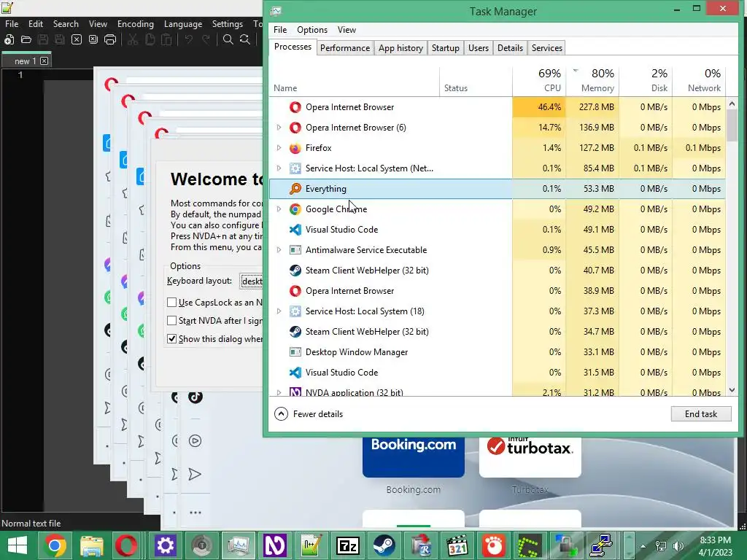Select the Antimalware Service Executable icon
The width and height of the screenshot is (747, 560).
click(295, 250)
